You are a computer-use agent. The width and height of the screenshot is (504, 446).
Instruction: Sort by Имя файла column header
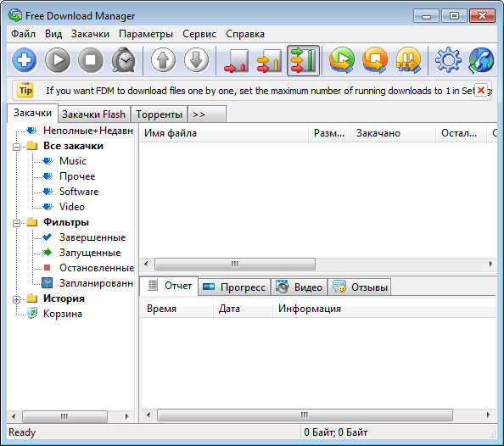click(x=224, y=133)
